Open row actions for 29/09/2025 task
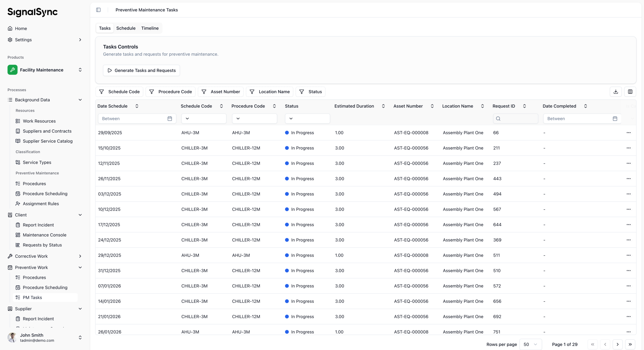This screenshot has height=350, width=644. tap(628, 133)
